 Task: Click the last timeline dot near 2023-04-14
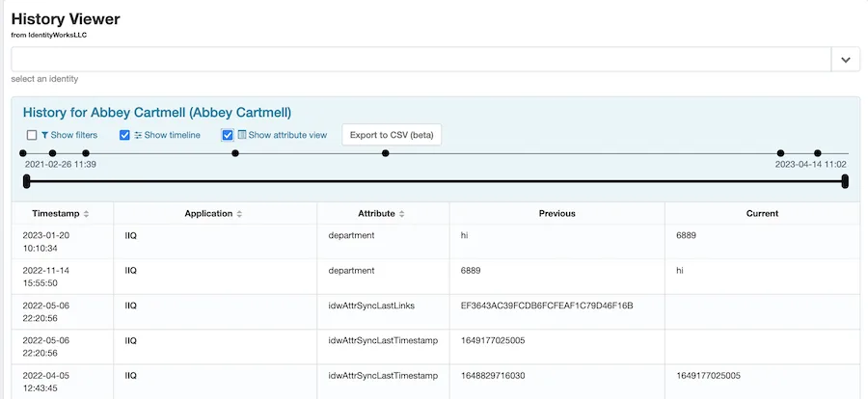pos(817,153)
